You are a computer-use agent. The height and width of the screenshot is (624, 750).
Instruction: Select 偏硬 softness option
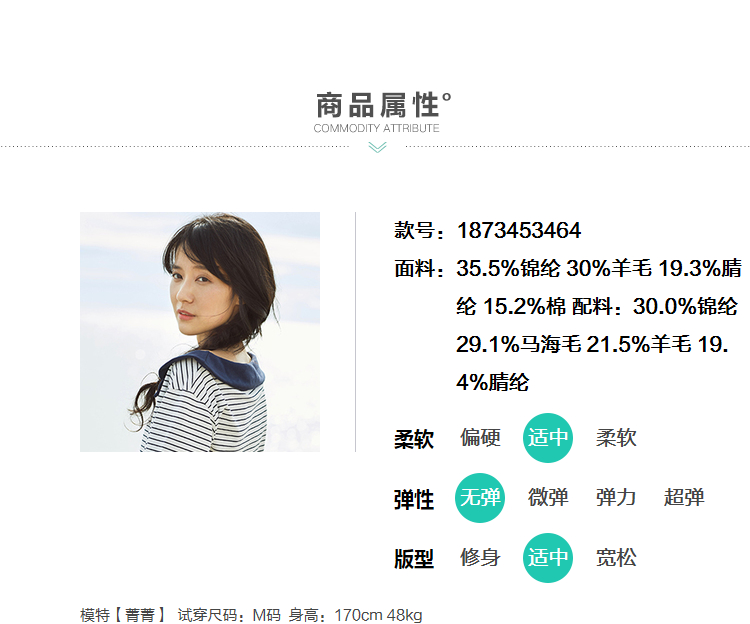(480, 438)
